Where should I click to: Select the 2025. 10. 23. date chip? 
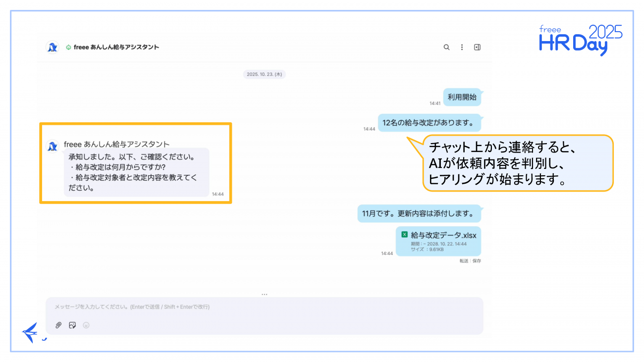(x=265, y=74)
